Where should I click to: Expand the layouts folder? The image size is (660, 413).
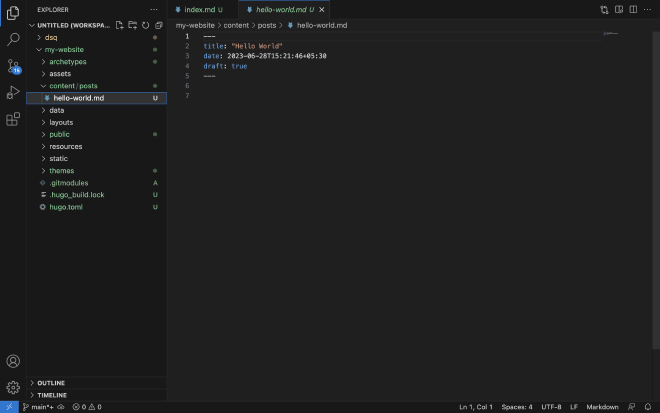pos(96,123)
